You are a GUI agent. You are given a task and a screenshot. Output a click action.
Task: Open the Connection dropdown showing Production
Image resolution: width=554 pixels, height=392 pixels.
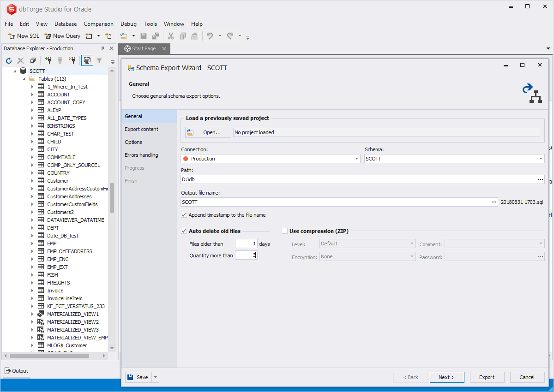pyautogui.click(x=357, y=159)
